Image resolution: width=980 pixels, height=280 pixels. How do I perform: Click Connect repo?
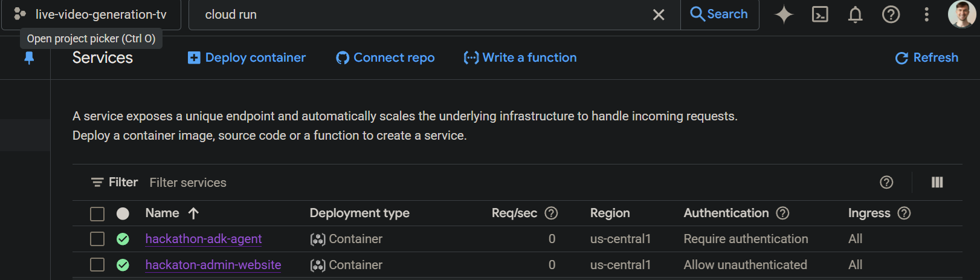[385, 57]
